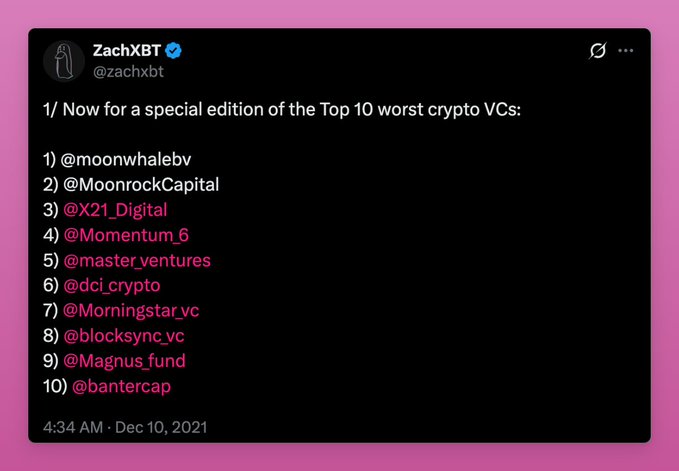Open the @X21_Digital mention link
The width and height of the screenshot is (679, 471).
[x=115, y=210]
